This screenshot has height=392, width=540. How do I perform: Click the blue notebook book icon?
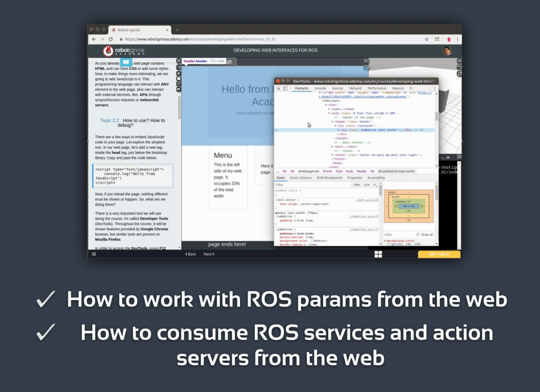tap(126, 62)
